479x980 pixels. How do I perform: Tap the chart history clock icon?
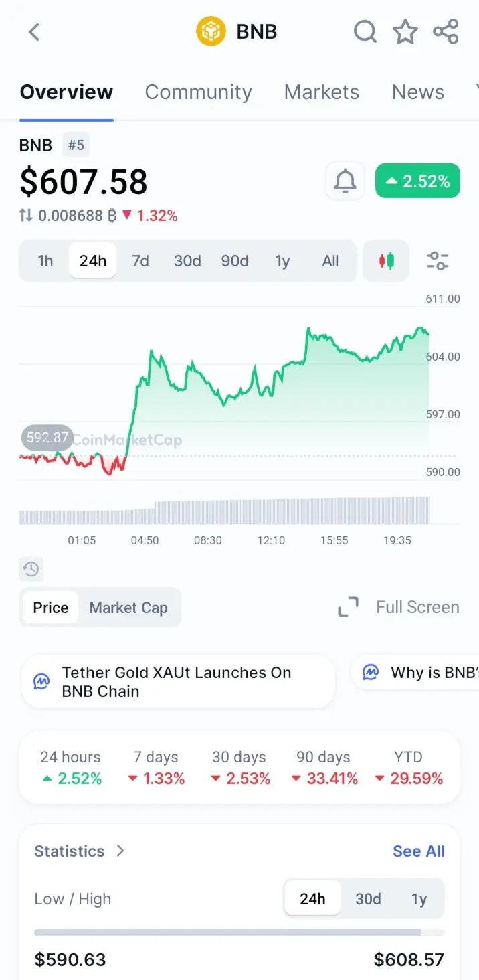pos(31,569)
